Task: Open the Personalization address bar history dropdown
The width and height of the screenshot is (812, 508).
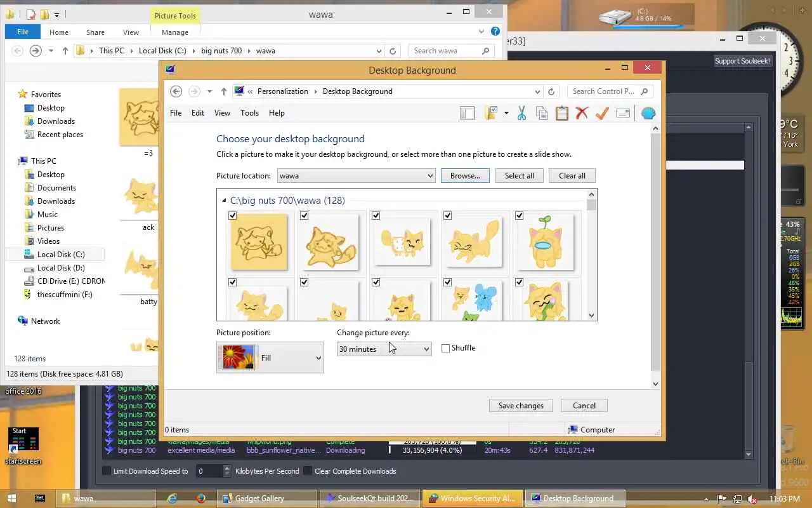Action: pos(537,91)
